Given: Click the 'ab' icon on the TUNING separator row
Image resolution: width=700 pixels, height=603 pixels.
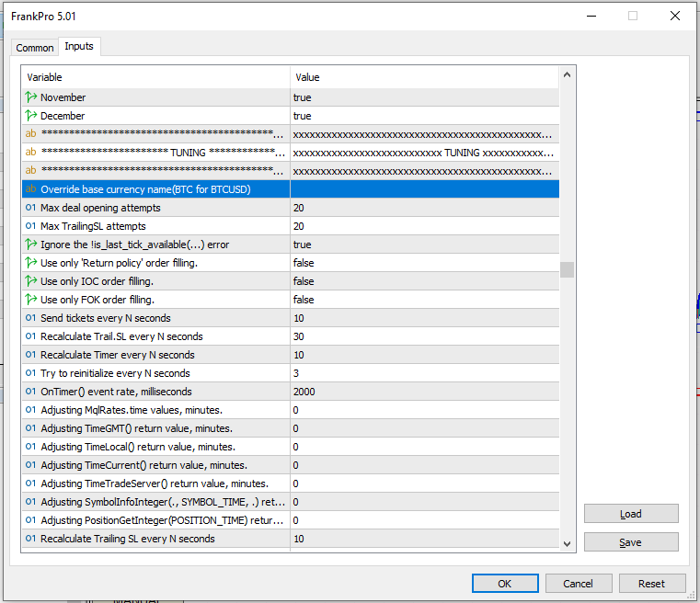Looking at the screenshot, I should (30, 153).
